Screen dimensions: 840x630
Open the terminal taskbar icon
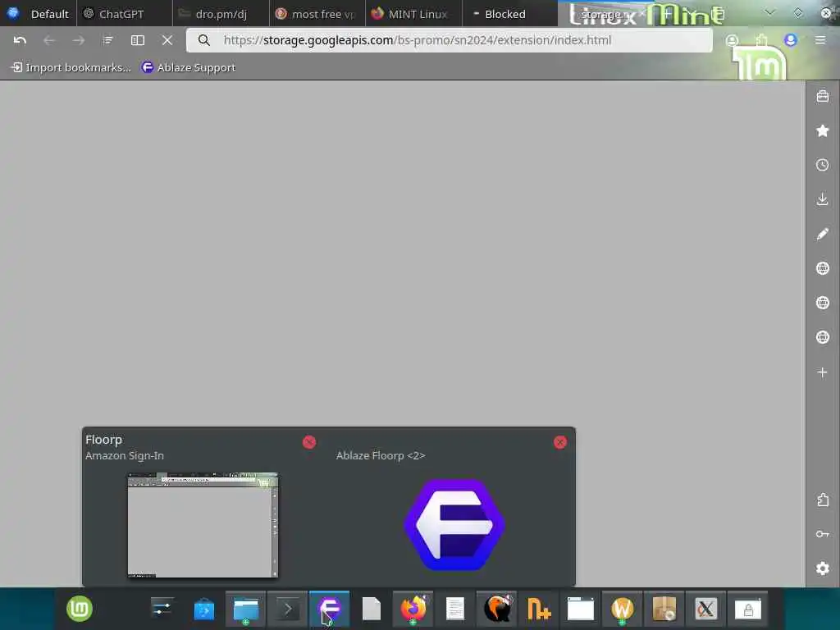point(287,609)
